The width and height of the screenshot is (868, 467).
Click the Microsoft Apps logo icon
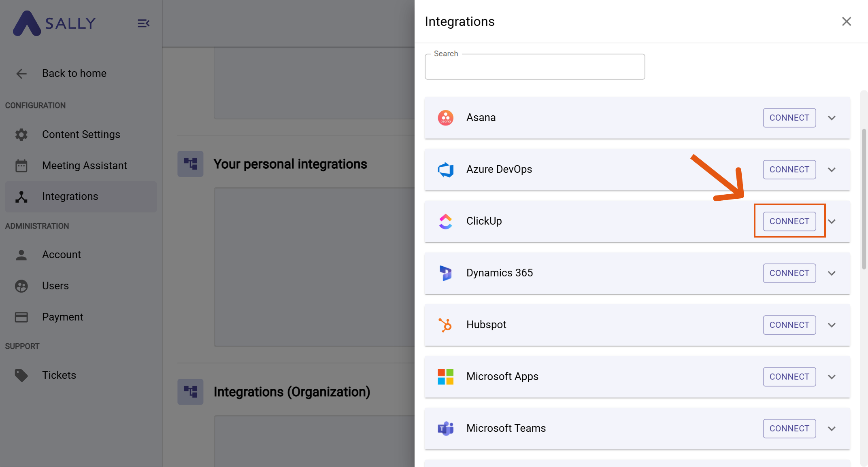point(446,377)
